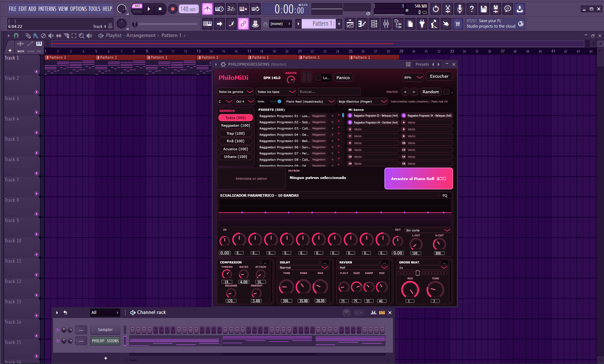Toggle the Sampler channel mute LED
Screen dimensions: 604x364
click(58, 330)
